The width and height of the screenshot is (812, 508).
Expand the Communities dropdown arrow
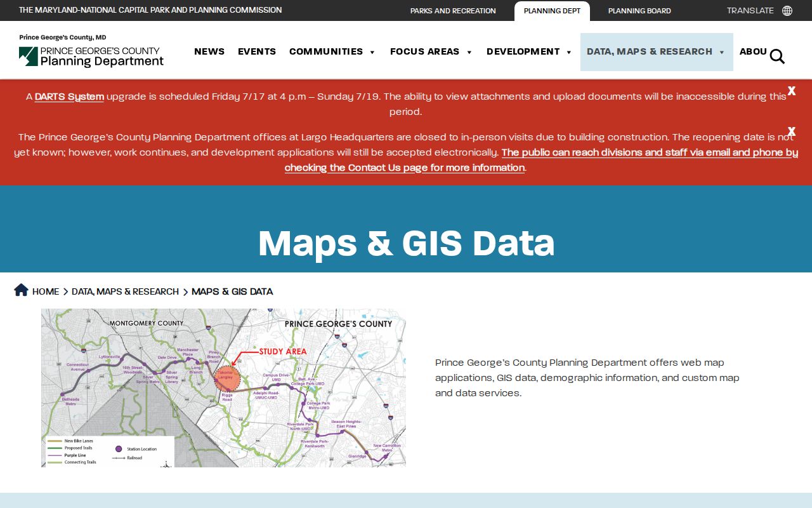click(x=372, y=52)
